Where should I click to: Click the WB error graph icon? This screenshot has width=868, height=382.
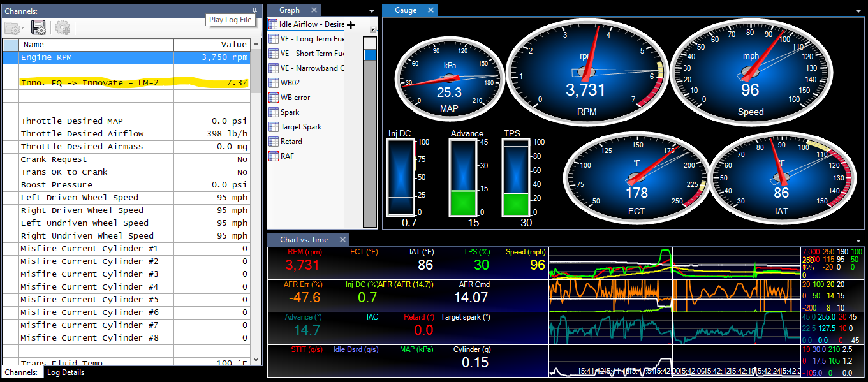click(x=274, y=98)
